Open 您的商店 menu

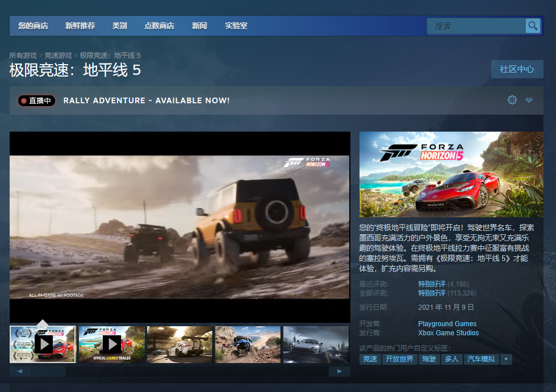(x=33, y=26)
